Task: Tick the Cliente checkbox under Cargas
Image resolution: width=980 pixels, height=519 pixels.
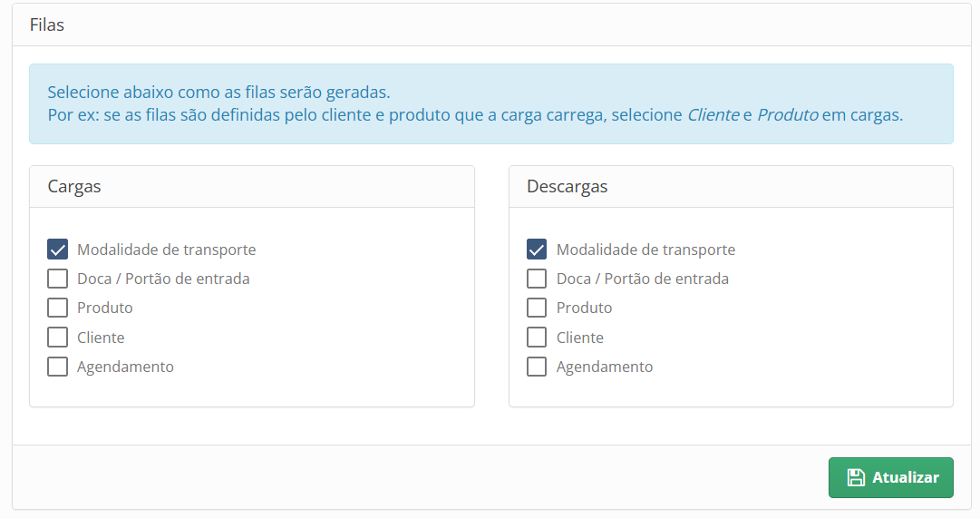Action: (x=57, y=337)
